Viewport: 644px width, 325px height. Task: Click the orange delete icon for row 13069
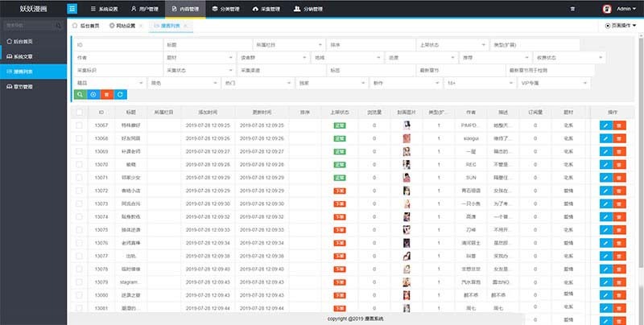point(619,151)
